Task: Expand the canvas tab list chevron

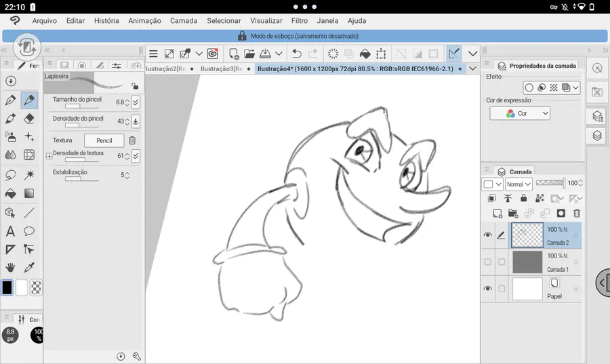Action: coord(472,69)
